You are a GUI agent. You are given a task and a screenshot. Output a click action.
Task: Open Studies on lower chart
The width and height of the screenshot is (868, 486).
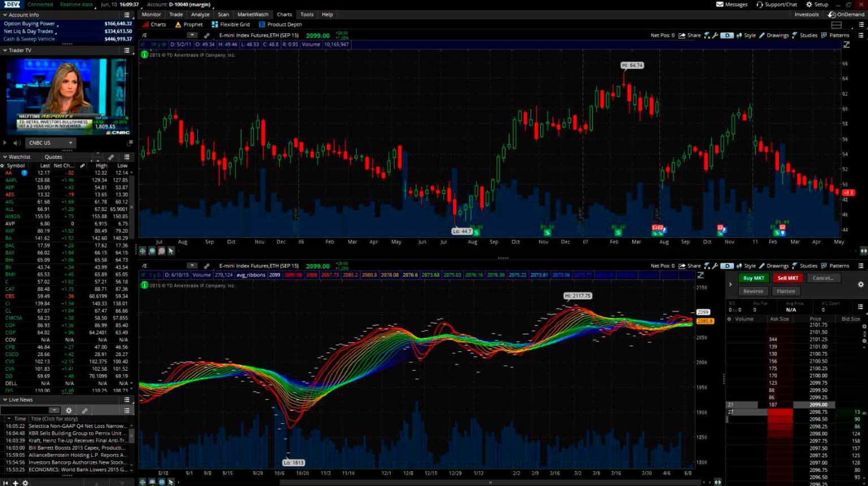[x=805, y=266]
